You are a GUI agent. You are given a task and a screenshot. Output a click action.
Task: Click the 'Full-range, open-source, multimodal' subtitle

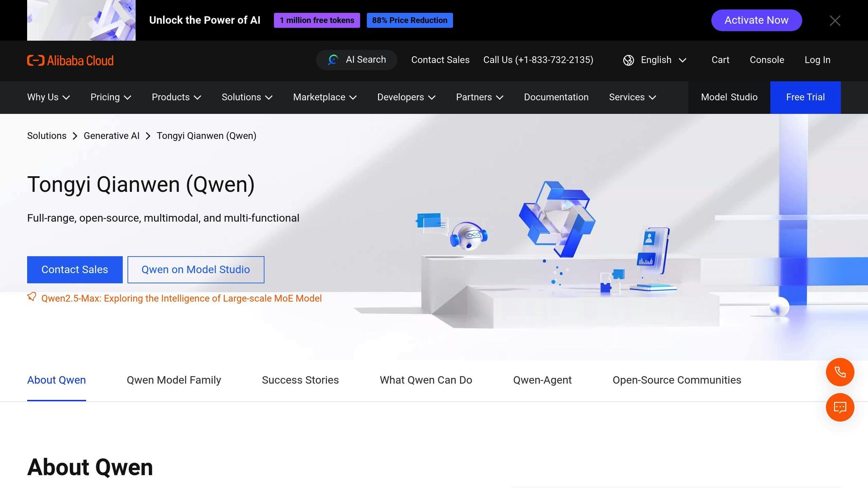[x=163, y=218]
